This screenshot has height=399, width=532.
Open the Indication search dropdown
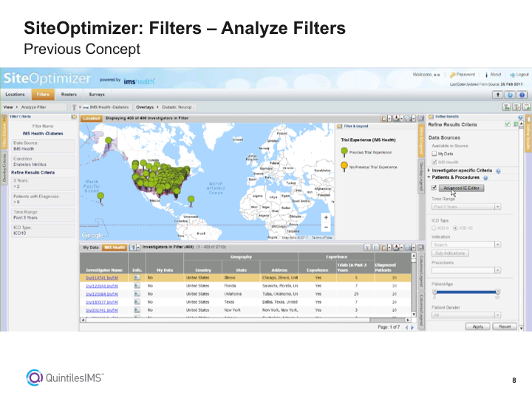497,245
